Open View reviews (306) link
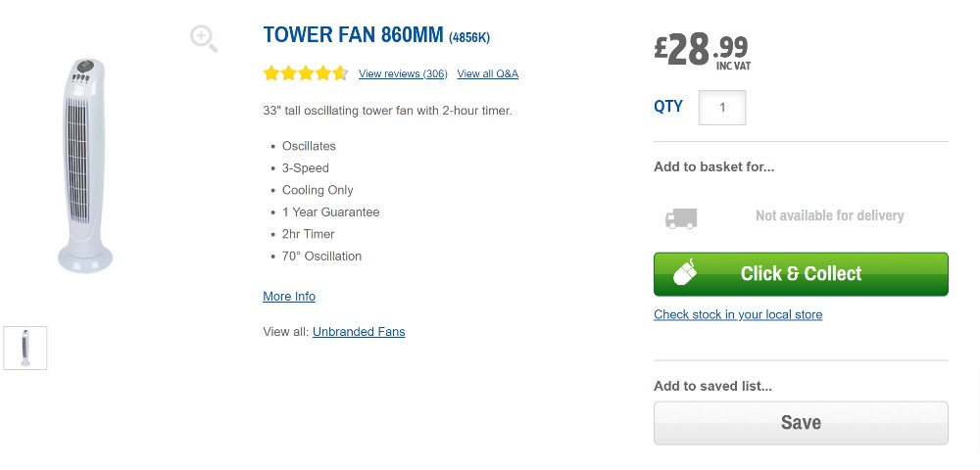 pyautogui.click(x=403, y=74)
